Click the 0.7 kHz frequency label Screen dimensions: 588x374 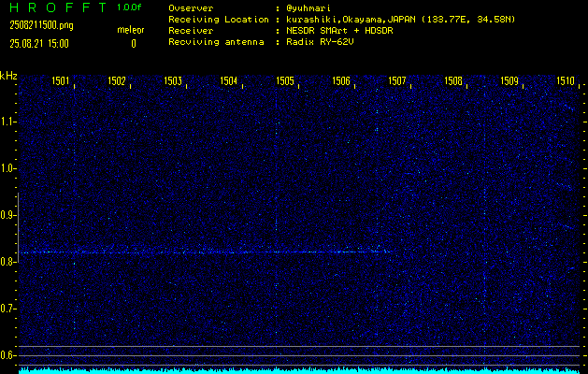[7, 309]
